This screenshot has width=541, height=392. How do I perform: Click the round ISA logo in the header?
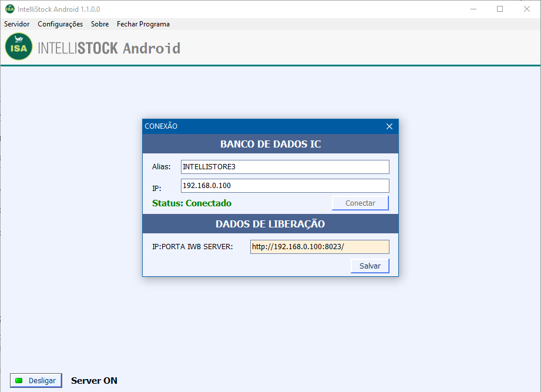[x=19, y=47]
